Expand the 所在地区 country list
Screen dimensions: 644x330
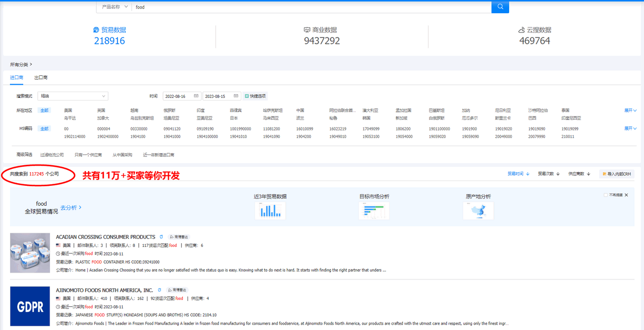click(630, 111)
